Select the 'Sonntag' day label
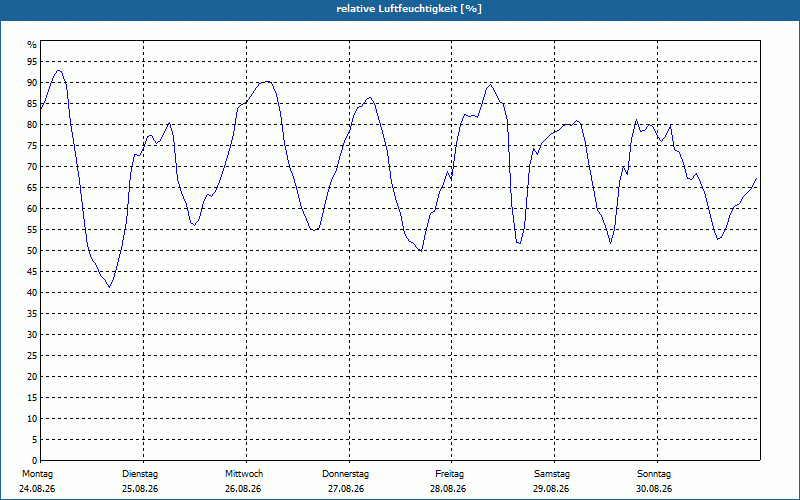The height and width of the screenshot is (500, 800). pyautogui.click(x=654, y=474)
